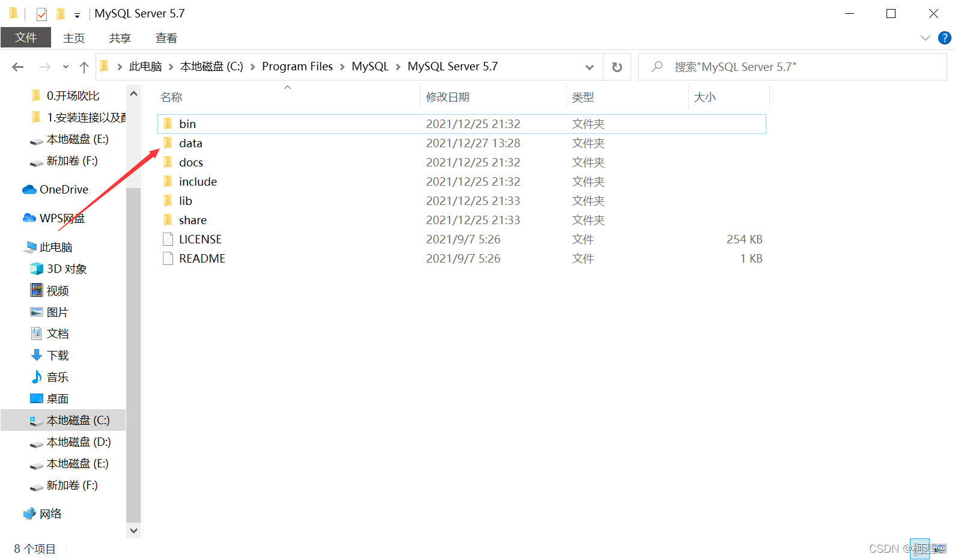Screen dimensions: 955x560
Task: Select 视频 library in sidebar
Action: [x=49, y=290]
